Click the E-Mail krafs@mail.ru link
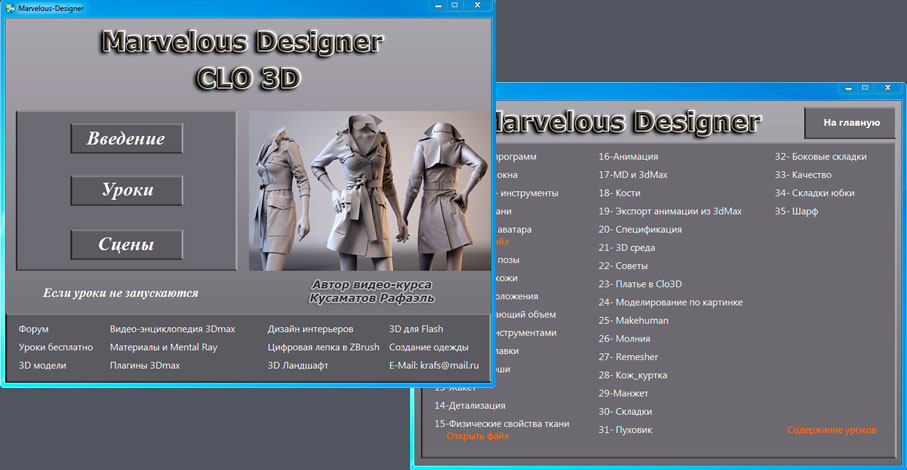Image resolution: width=907 pixels, height=470 pixels. (x=434, y=365)
